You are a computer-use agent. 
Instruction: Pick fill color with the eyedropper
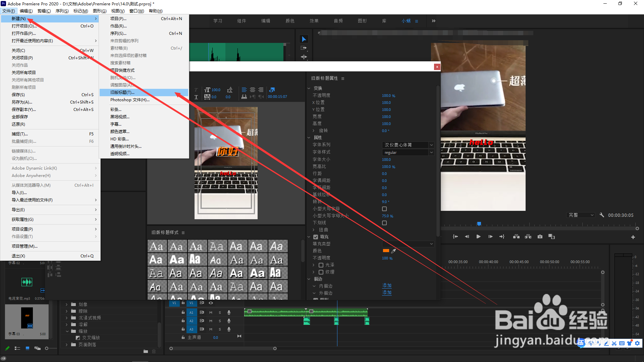[393, 251]
